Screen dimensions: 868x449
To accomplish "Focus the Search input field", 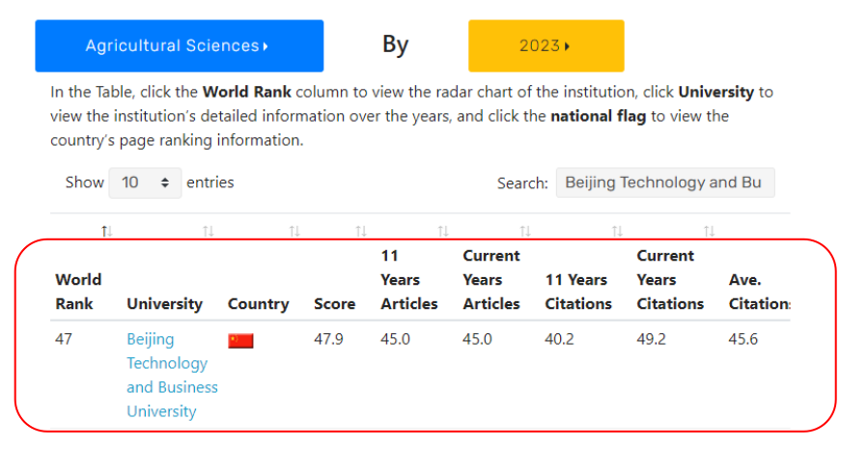I will click(x=664, y=182).
